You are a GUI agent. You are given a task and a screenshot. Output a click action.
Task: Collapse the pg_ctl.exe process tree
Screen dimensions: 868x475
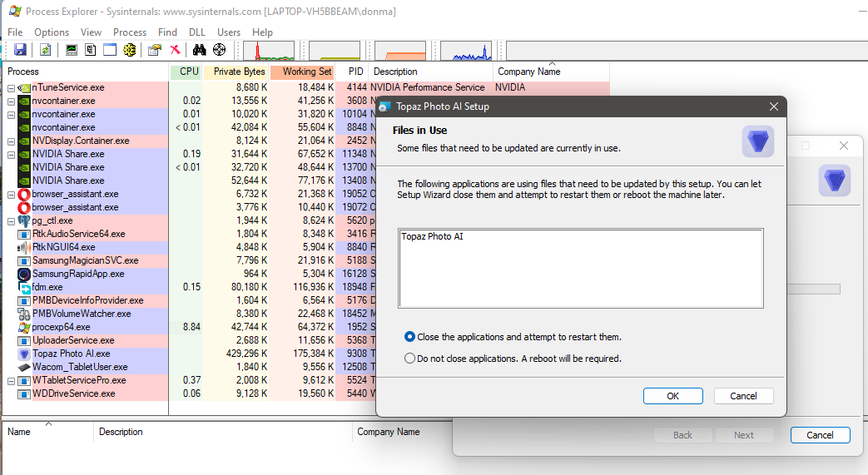click(12, 220)
